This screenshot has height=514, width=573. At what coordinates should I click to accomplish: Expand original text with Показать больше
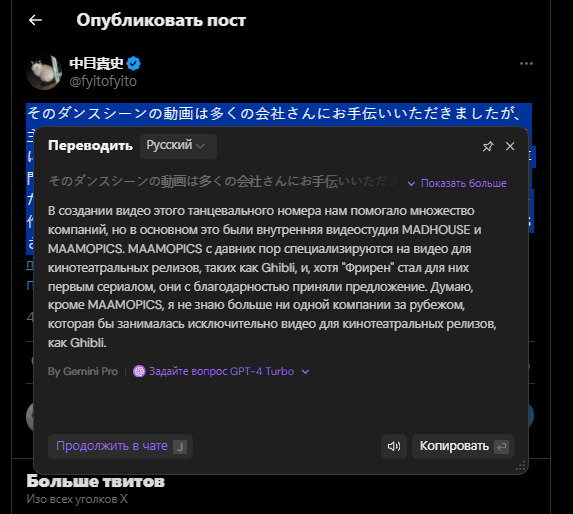[x=457, y=183]
